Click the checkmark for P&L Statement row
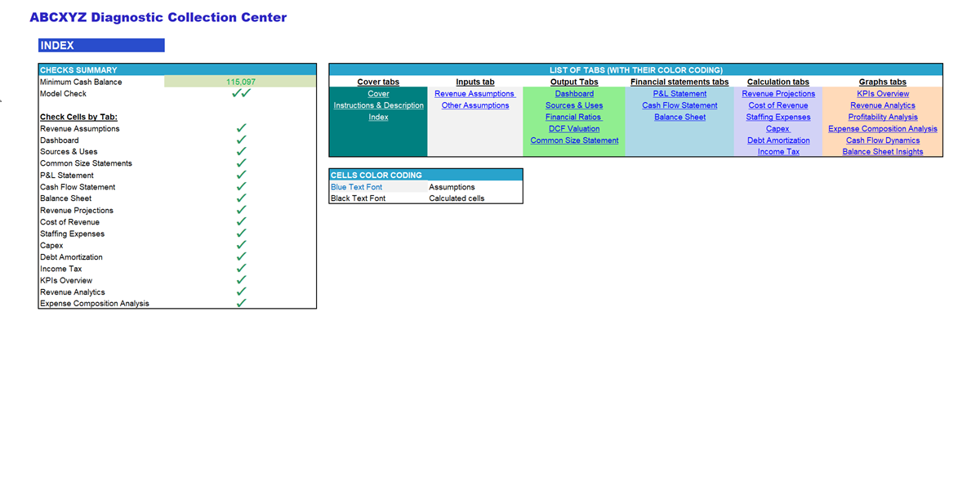 [241, 175]
